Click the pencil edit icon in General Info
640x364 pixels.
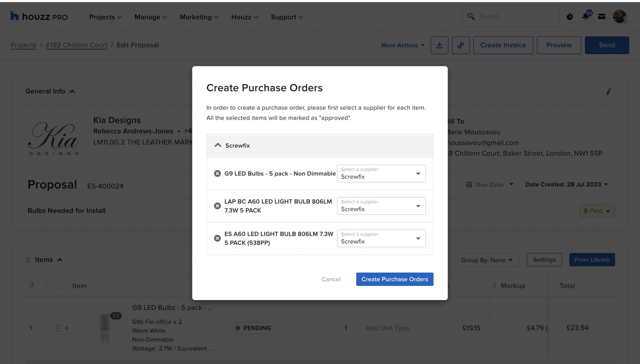point(608,92)
